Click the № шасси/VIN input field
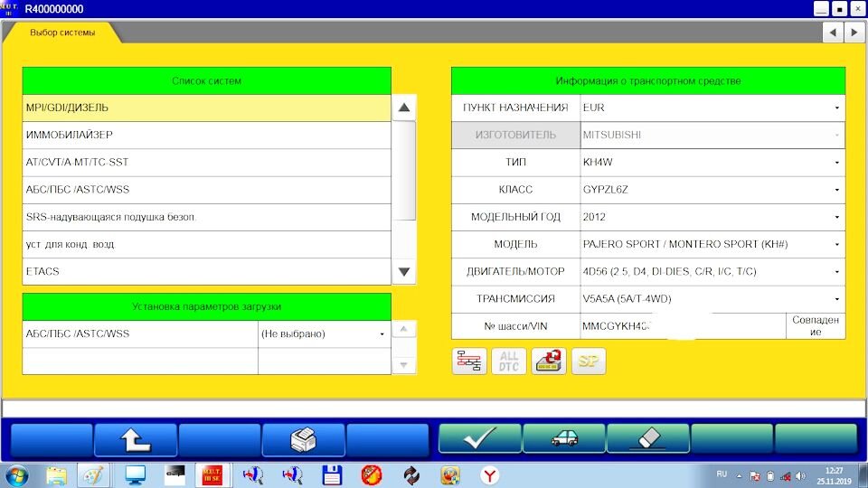 pos(684,326)
